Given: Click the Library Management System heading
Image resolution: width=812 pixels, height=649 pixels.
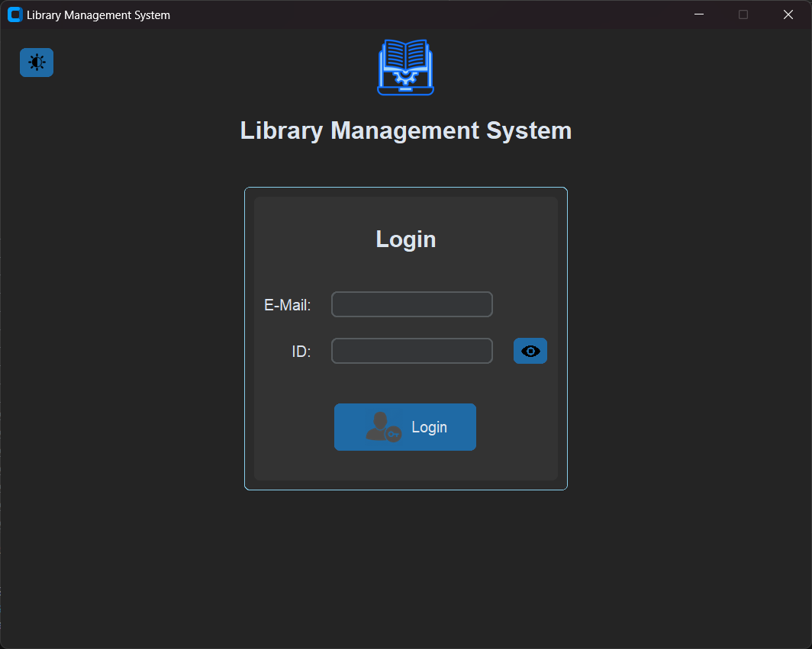Looking at the screenshot, I should (x=405, y=130).
